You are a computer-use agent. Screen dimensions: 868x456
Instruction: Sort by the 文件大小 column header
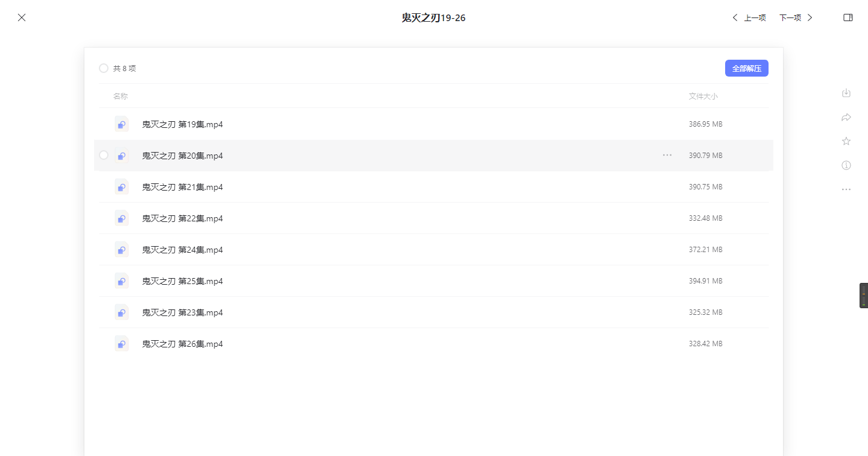pos(703,96)
